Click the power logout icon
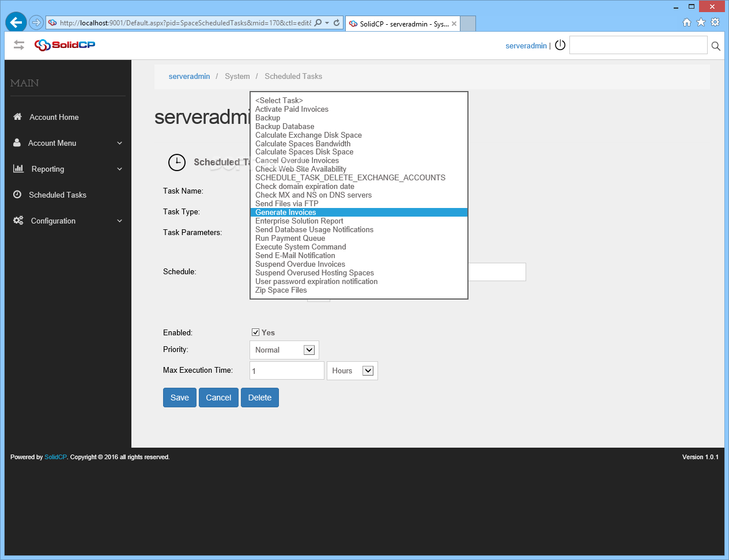The height and width of the screenshot is (560, 729). 560,45
